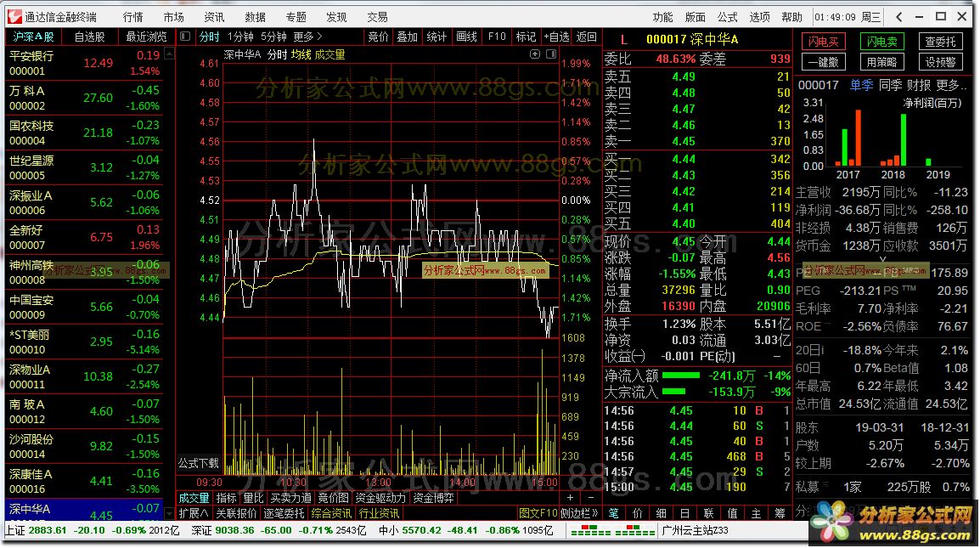Viewport: 980px width, 548px height.
Task: Open the F10 company info
Action: tap(497, 37)
